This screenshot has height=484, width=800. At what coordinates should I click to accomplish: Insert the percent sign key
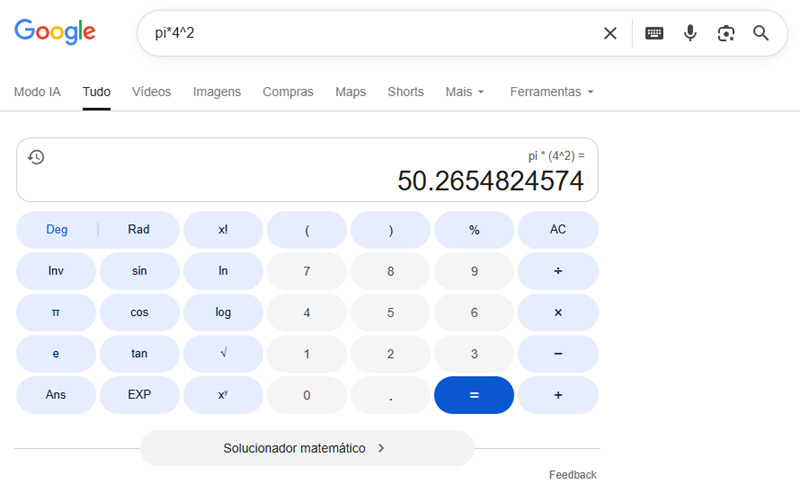pos(474,230)
